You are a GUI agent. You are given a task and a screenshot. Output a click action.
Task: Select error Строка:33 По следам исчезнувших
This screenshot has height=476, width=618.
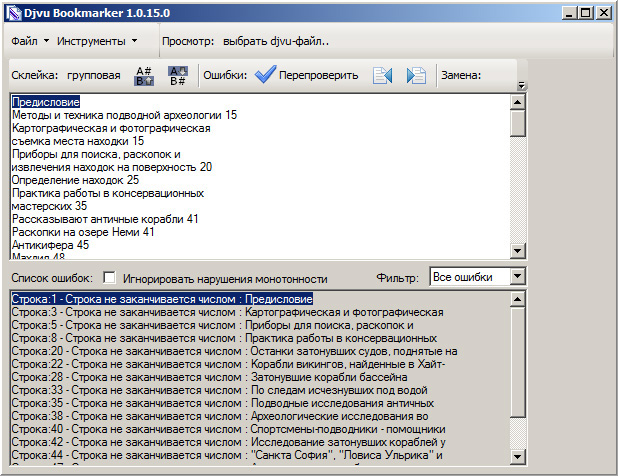(220, 390)
